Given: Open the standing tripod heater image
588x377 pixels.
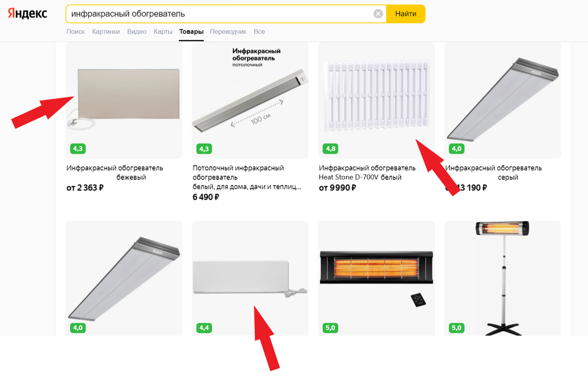Looking at the screenshot, I should coord(502,278).
